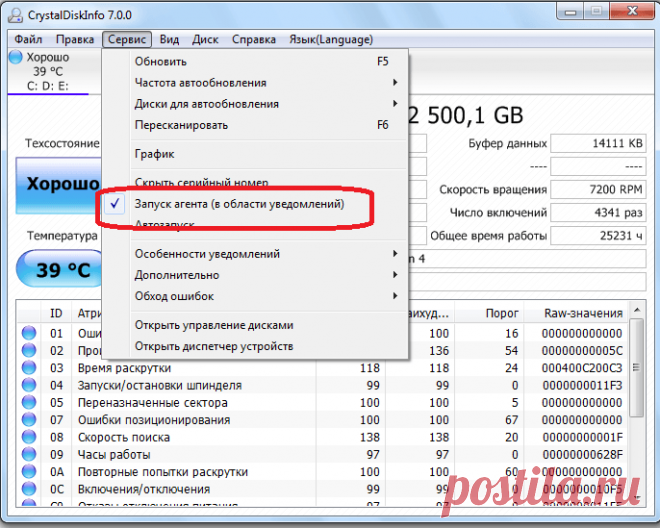The width and height of the screenshot is (660, 528).
Task: Click status circle for Включения/отключения row
Action: pos(29,488)
